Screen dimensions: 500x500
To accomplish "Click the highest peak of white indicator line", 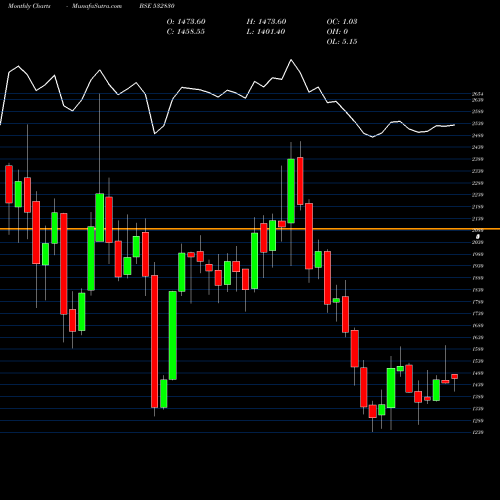I will (x=291, y=60).
